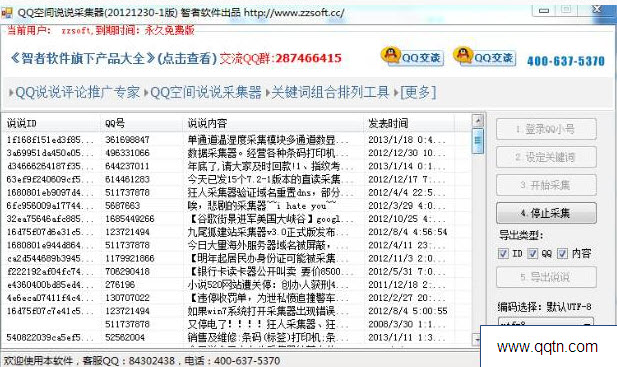Click the list scrollbar up arrow
The image size is (617, 367).
tap(477, 120)
